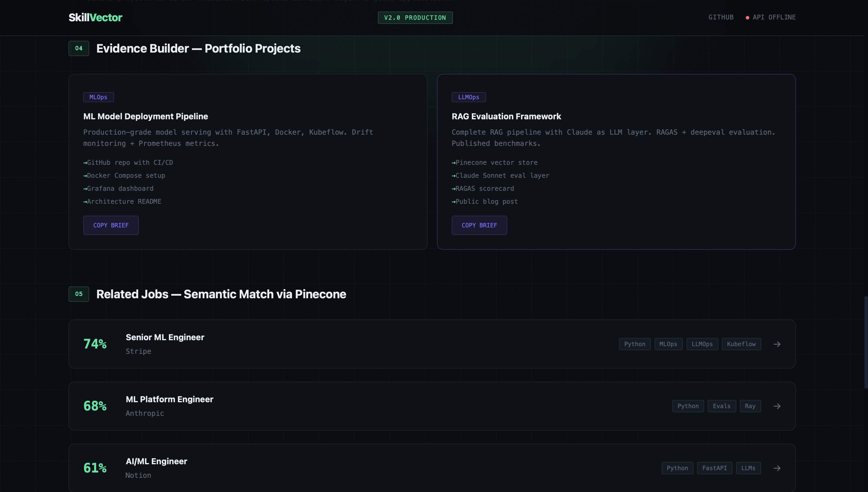Toggle the Kubeflow skill tag on the Stripe job
This screenshot has width=868, height=492.
(x=741, y=344)
